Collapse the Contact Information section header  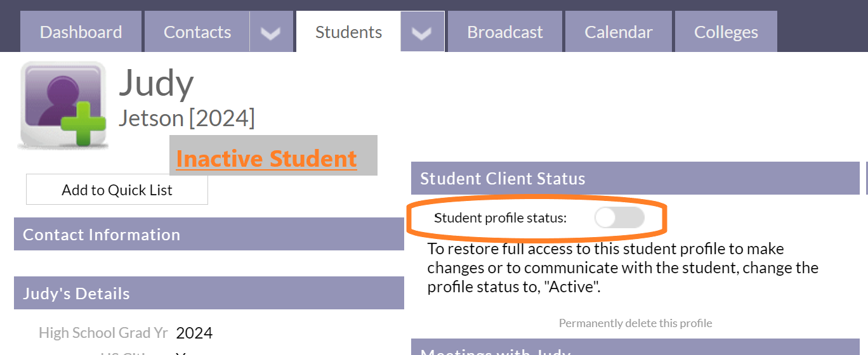coord(209,234)
